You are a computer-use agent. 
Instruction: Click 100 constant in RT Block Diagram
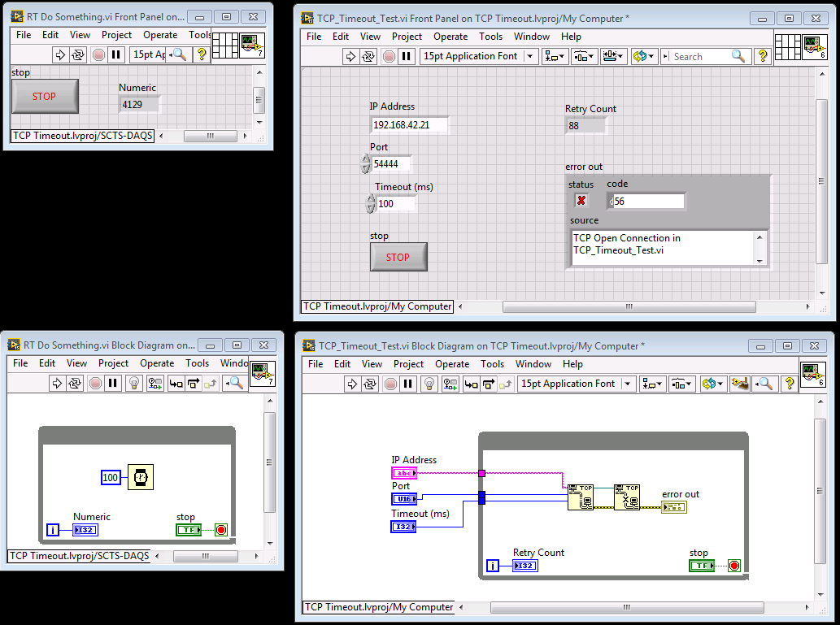pyautogui.click(x=111, y=478)
